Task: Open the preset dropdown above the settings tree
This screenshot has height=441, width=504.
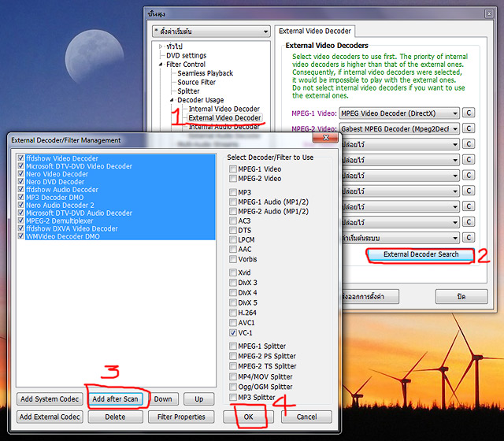Action: click(x=211, y=31)
